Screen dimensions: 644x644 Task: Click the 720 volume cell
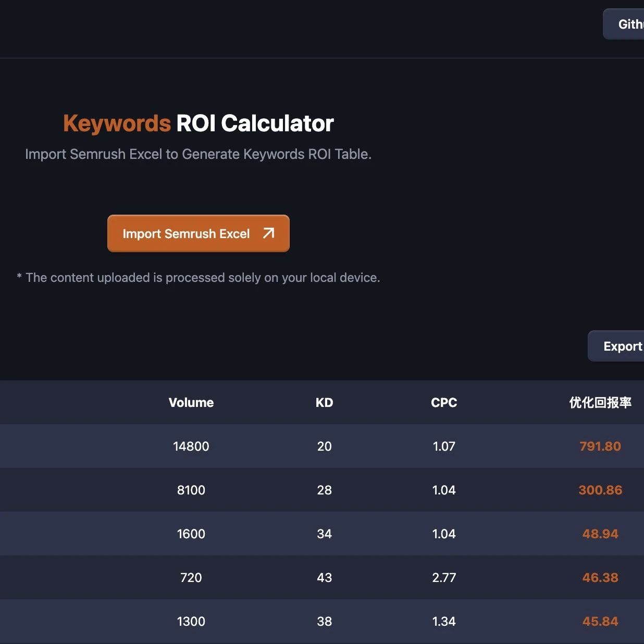(x=191, y=577)
